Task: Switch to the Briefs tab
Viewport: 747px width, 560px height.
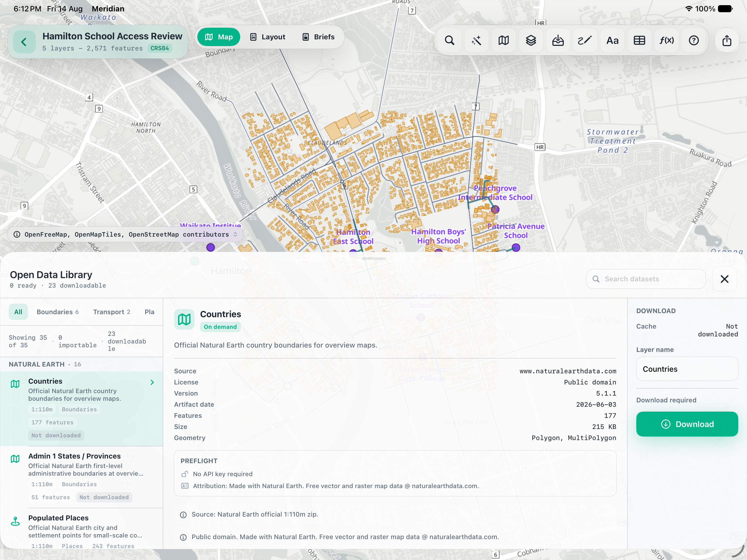Action: 318,37
